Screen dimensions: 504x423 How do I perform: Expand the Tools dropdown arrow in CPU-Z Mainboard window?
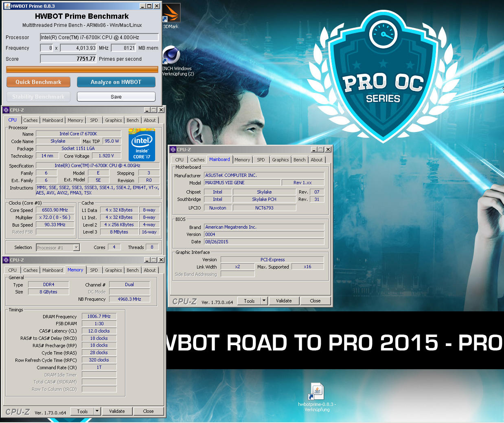pyautogui.click(x=264, y=301)
